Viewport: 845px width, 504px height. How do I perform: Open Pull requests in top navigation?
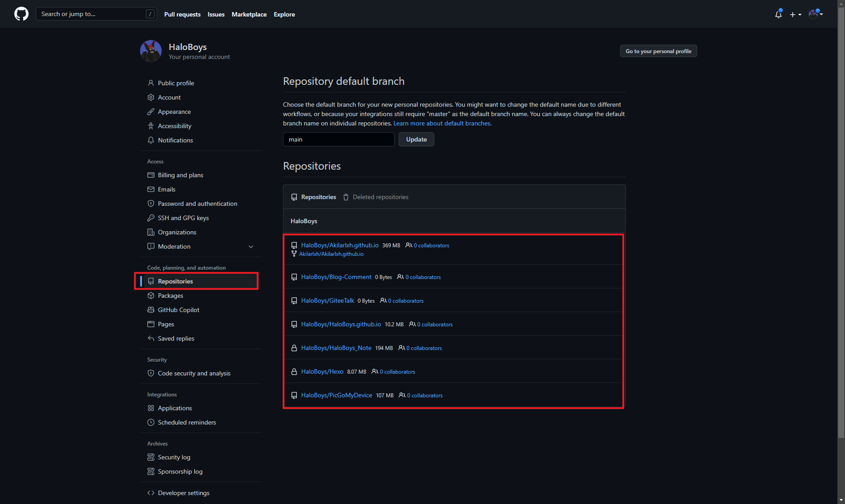(182, 14)
